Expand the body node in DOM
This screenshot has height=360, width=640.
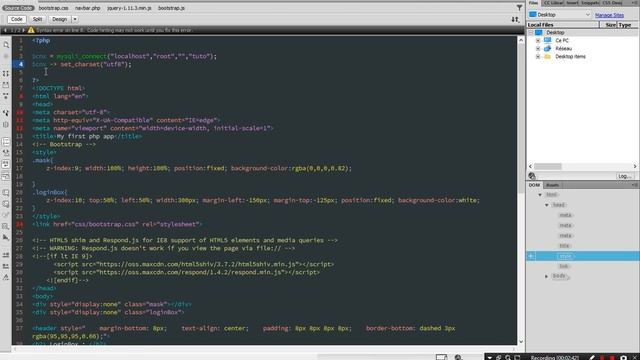547,276
